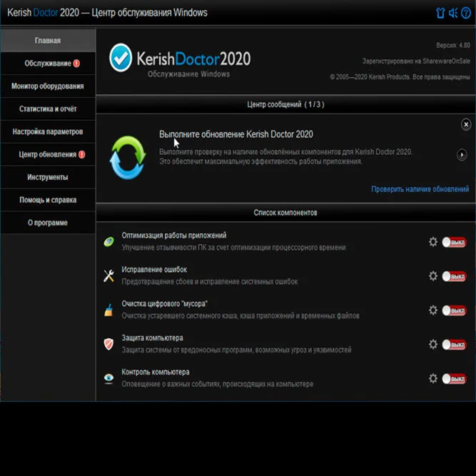Viewport: 476px width, 476px height.
Task: Turn on the Контроль компьютера switch
Action: 454,379
